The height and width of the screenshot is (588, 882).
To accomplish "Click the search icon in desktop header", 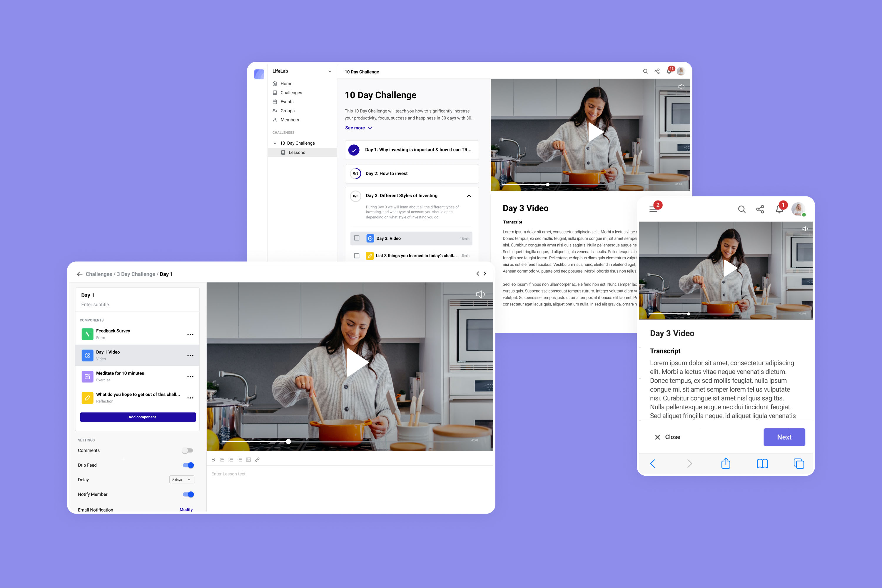I will pos(645,71).
